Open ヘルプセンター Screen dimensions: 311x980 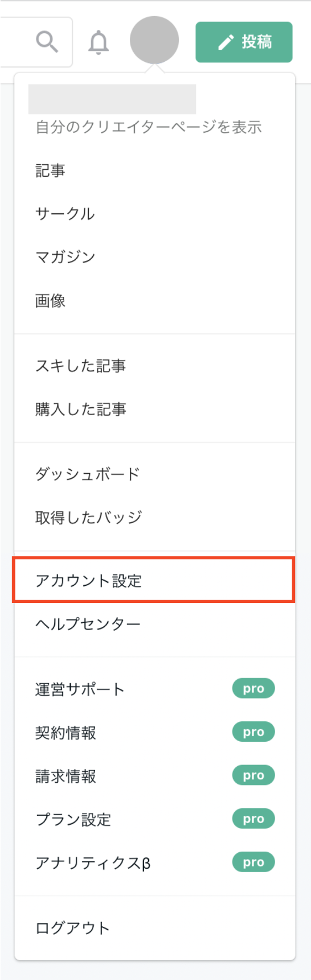point(155,624)
